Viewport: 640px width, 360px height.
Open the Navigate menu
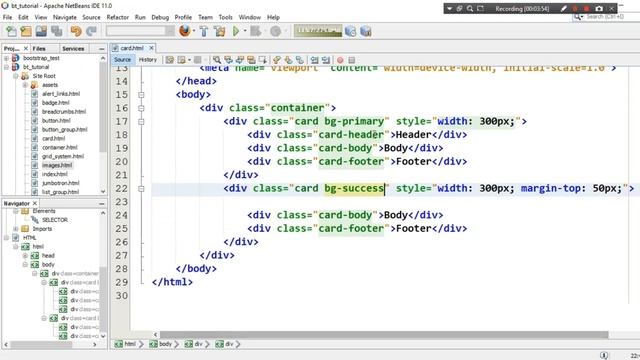point(64,17)
